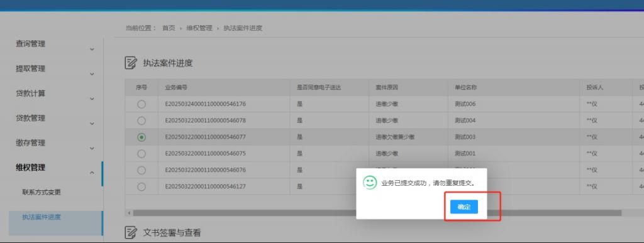The width and height of the screenshot is (644, 243).
Task: Expand the 提取管理 sidebar chevron
Action: [92, 74]
